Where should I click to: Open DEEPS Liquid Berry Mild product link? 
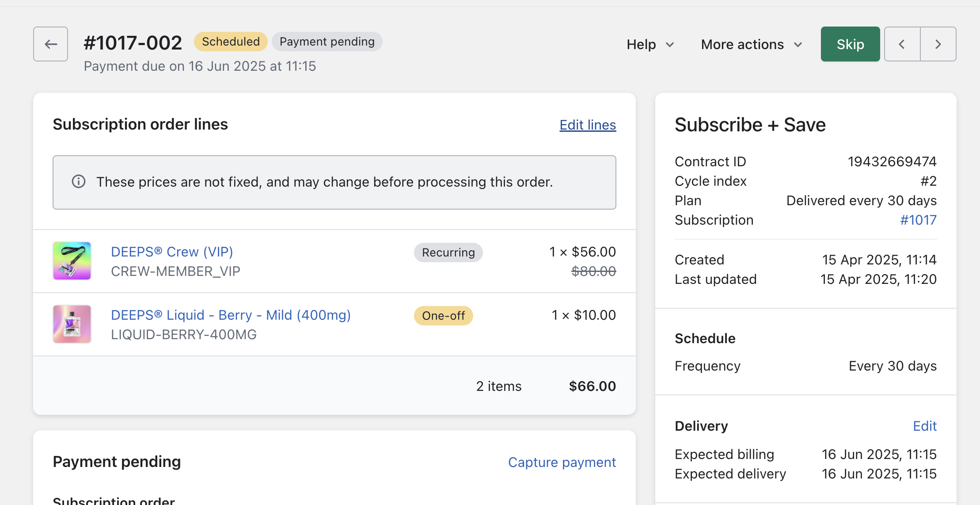pyautogui.click(x=231, y=315)
